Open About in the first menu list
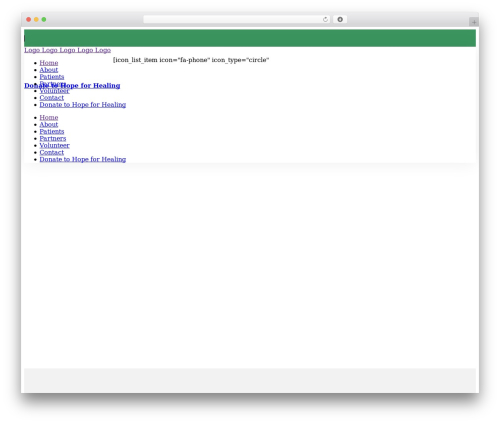 [49, 70]
